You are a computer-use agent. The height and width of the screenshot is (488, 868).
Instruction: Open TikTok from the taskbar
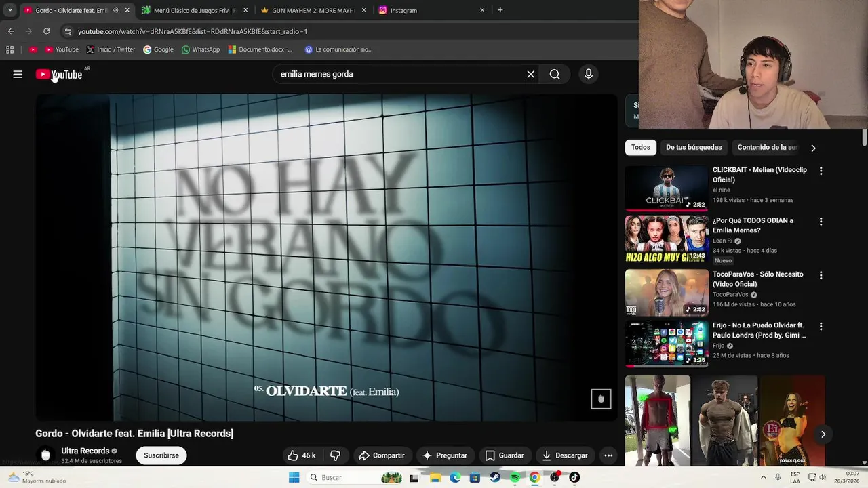click(x=574, y=478)
